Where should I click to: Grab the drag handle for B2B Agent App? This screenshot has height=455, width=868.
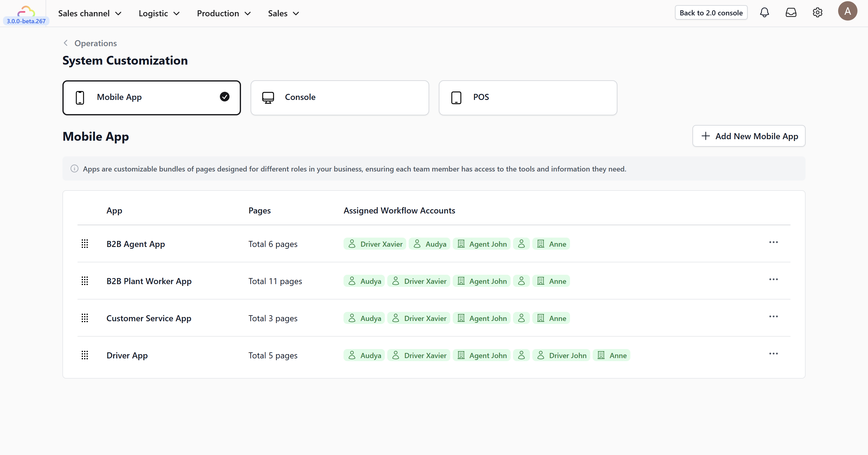point(85,244)
